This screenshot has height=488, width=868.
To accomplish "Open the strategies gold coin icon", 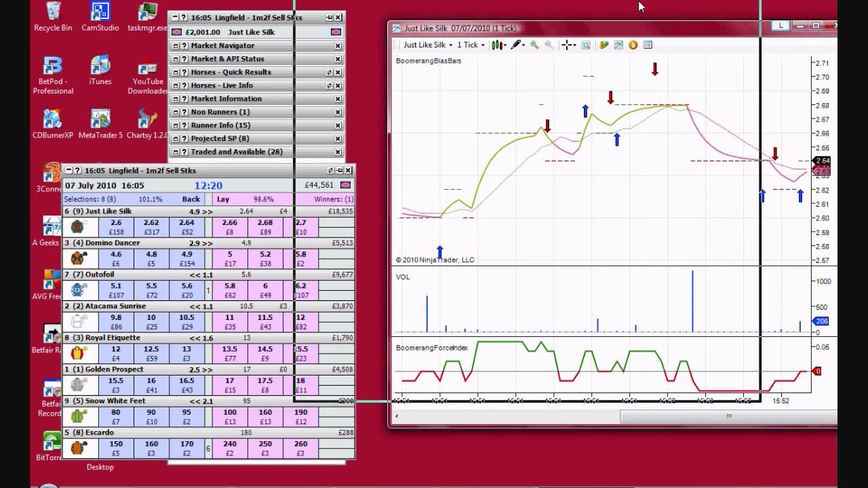I will [x=633, y=45].
